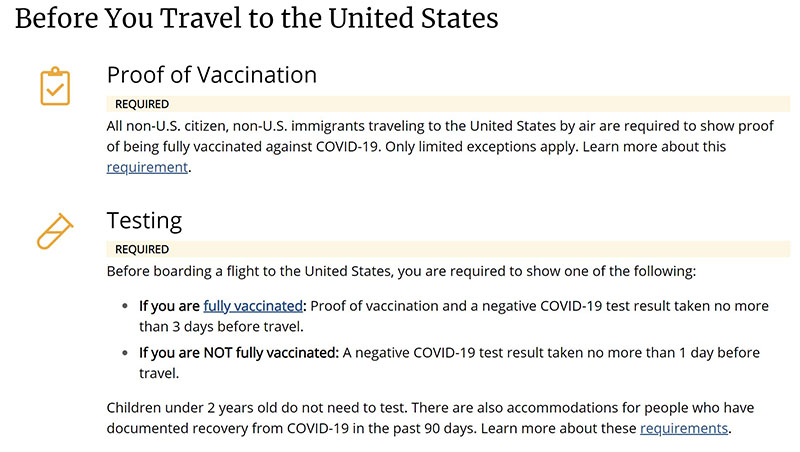The height and width of the screenshot is (452, 800).
Task: Open the testing 'requirements' link
Action: pos(684,428)
